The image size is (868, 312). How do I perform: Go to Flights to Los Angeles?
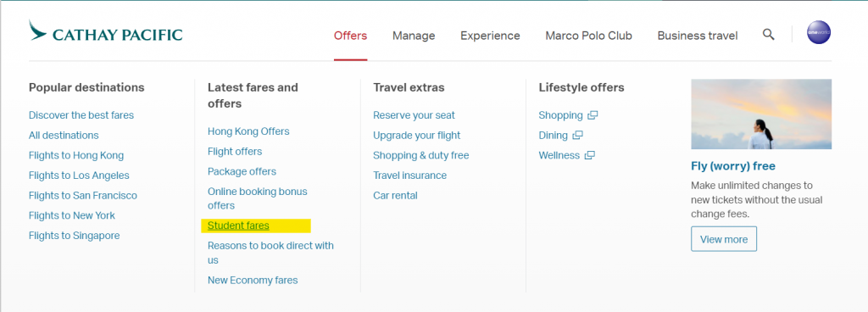[x=79, y=175]
